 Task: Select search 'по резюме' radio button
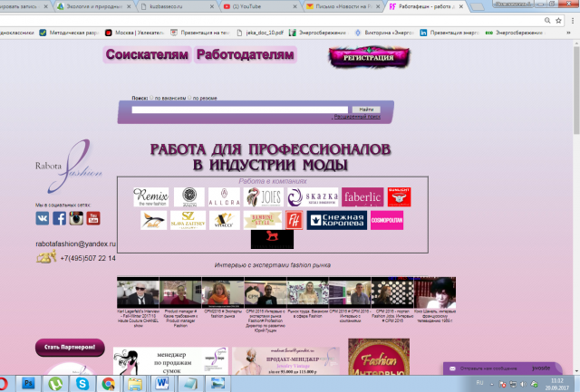point(189,98)
